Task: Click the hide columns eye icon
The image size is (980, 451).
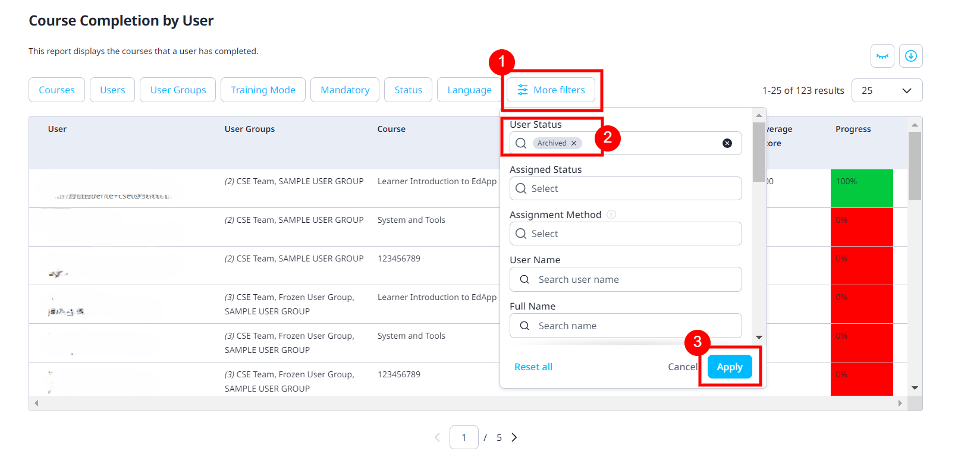Action: coord(882,56)
